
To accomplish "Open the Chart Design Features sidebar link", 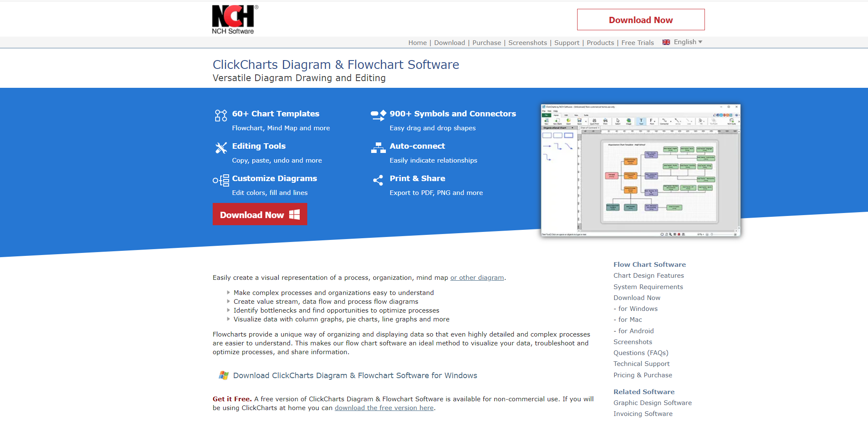I will point(649,276).
